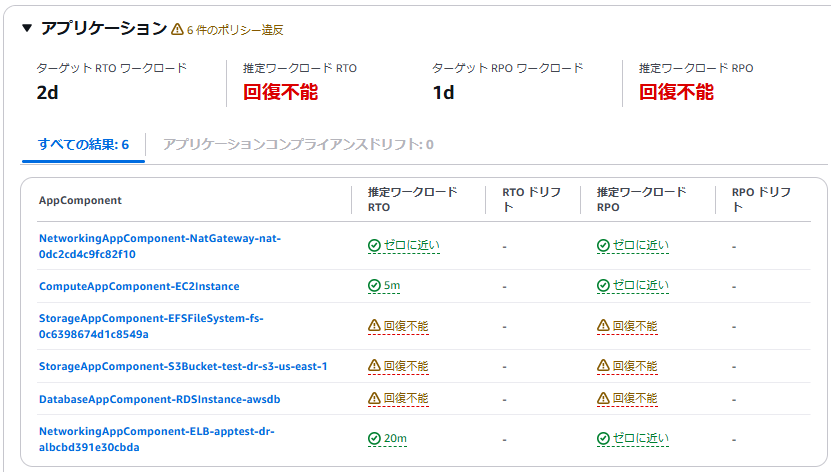The width and height of the screenshot is (831, 472).
Task: Open NetworkingAppComponent-ELB-apptest-dr-albcbd391e30cbda link
Action: pyautogui.click(x=156, y=439)
